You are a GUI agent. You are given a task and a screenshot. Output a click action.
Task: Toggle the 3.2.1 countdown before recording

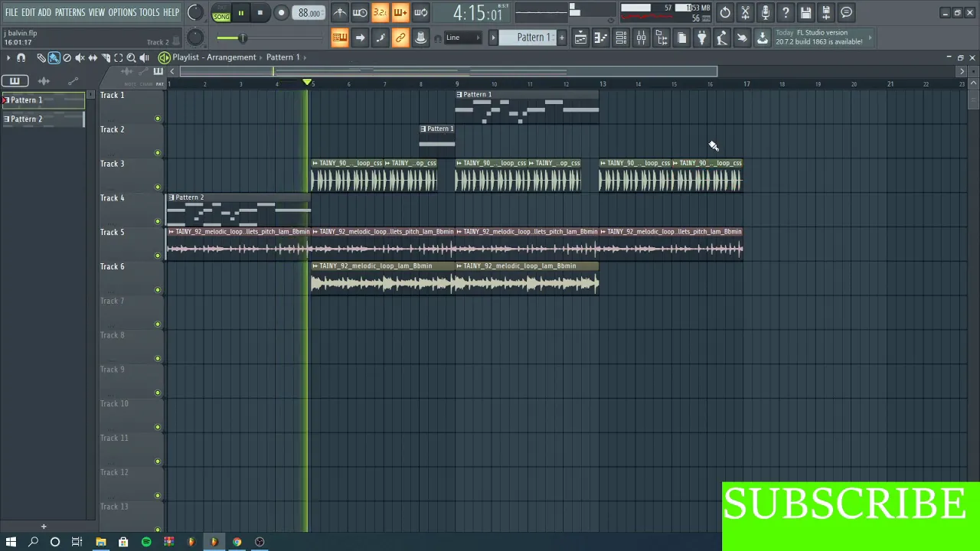(x=380, y=12)
